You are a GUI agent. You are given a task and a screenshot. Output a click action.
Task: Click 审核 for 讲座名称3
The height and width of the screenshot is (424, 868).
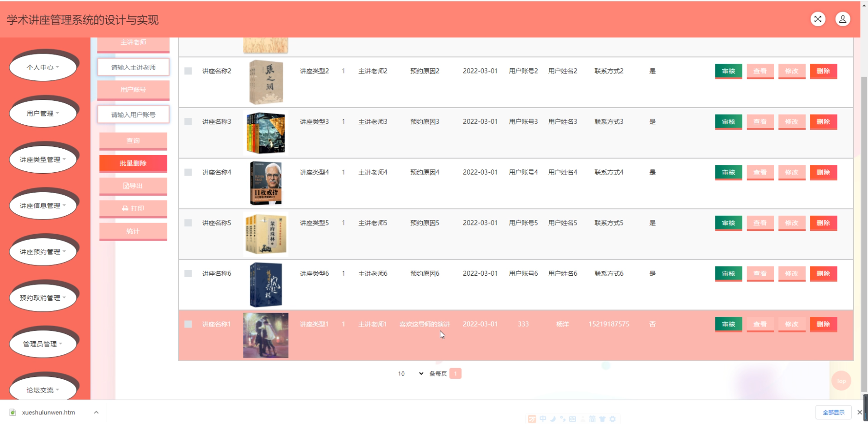728,122
